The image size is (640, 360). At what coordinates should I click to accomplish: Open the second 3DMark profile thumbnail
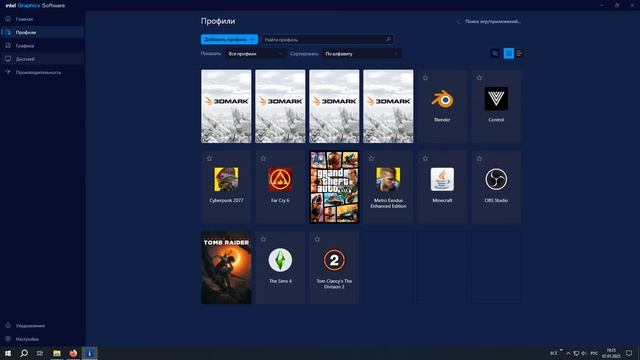coord(280,106)
